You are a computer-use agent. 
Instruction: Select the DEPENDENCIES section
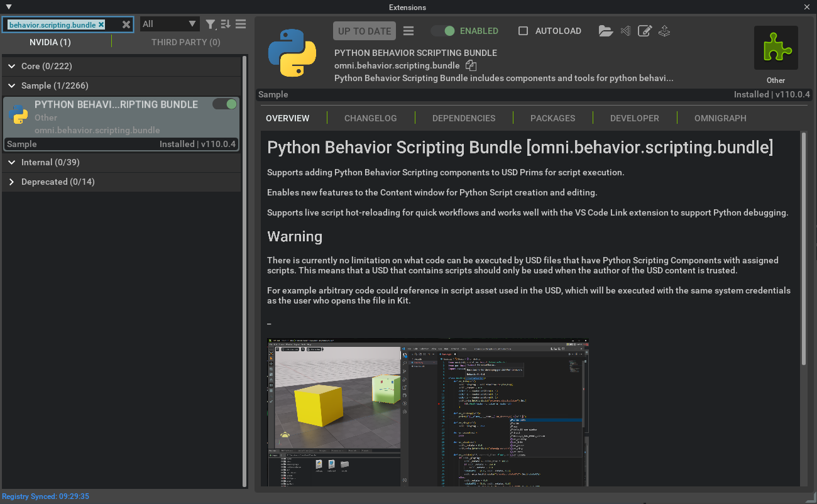tap(464, 118)
